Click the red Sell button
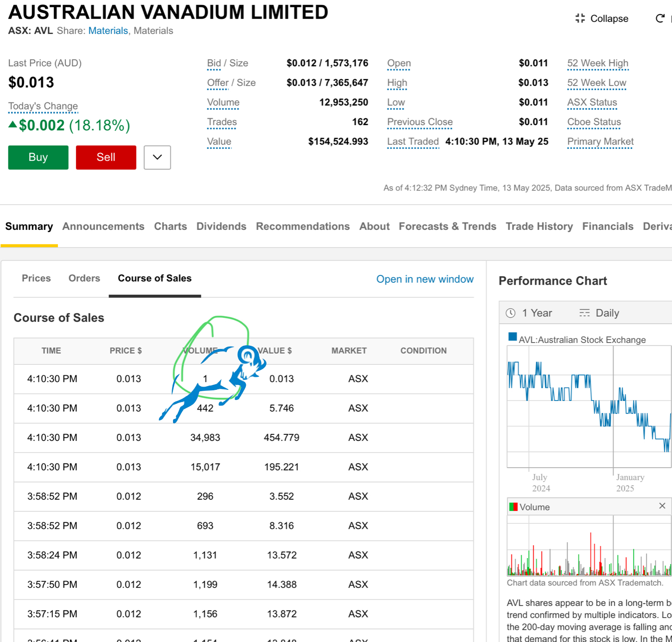The width and height of the screenshot is (672, 642). pos(106,157)
